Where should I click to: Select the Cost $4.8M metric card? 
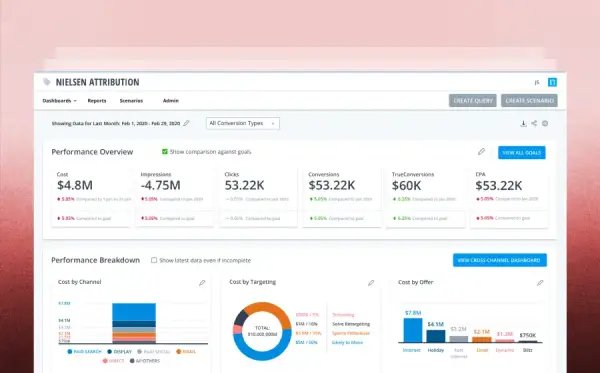tap(90, 197)
